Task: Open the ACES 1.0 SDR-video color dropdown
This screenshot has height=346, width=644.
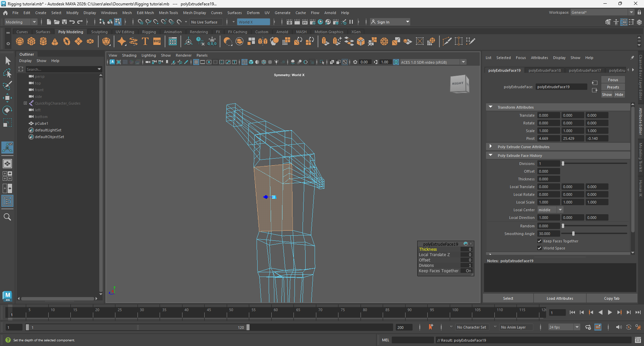Action: tap(433, 62)
